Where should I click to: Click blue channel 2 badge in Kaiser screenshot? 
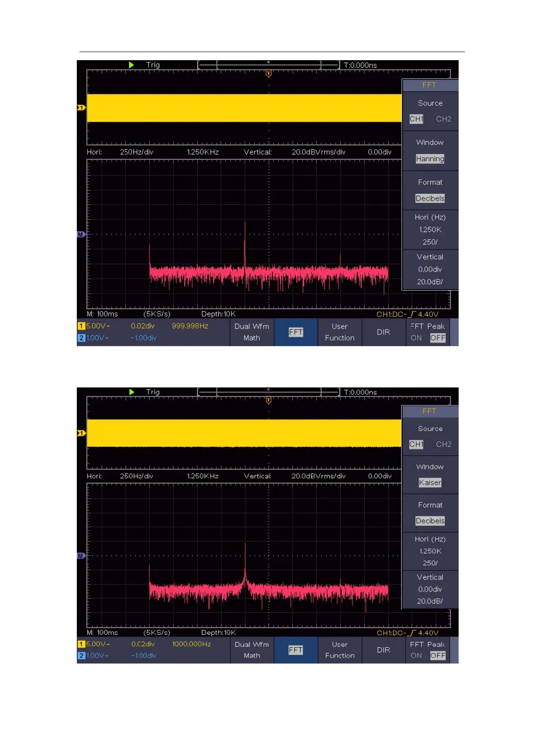click(x=81, y=655)
